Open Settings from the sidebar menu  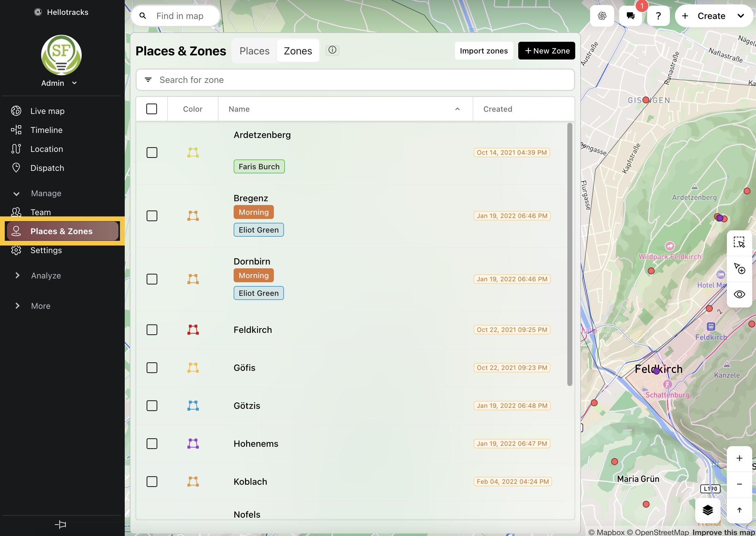pos(46,250)
